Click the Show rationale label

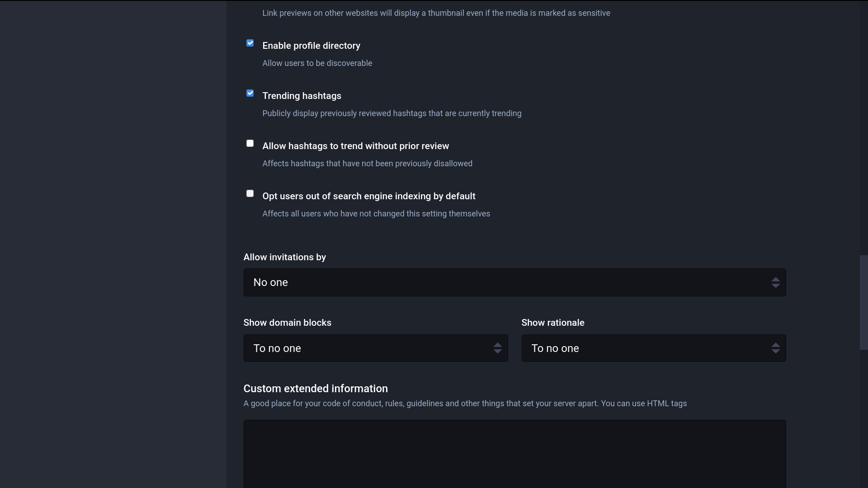coord(552,323)
